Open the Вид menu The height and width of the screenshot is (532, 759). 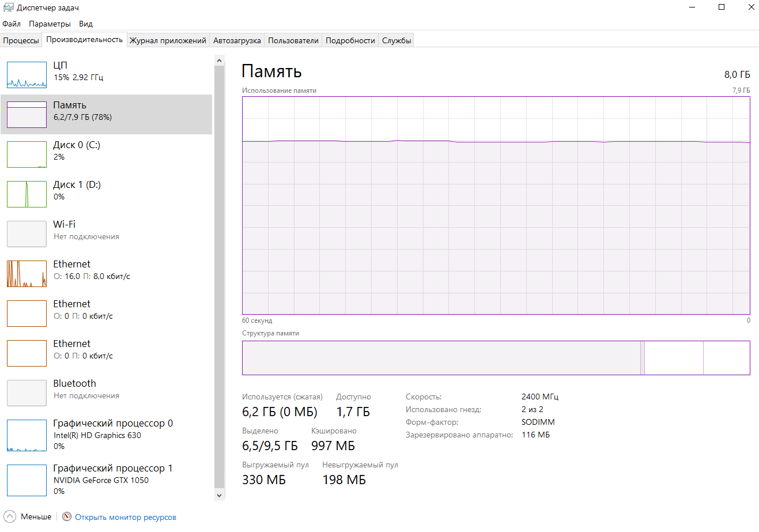tap(86, 24)
